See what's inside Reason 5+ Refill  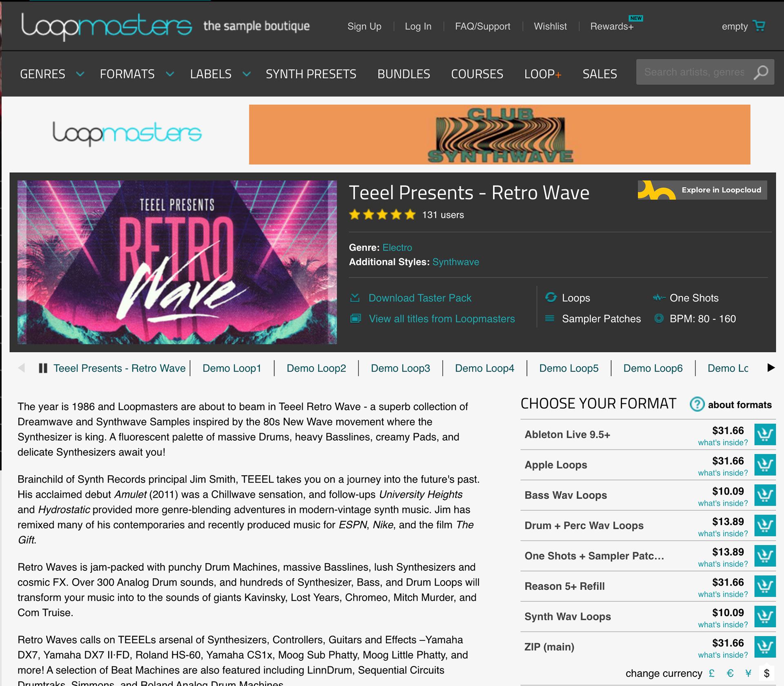(723, 594)
